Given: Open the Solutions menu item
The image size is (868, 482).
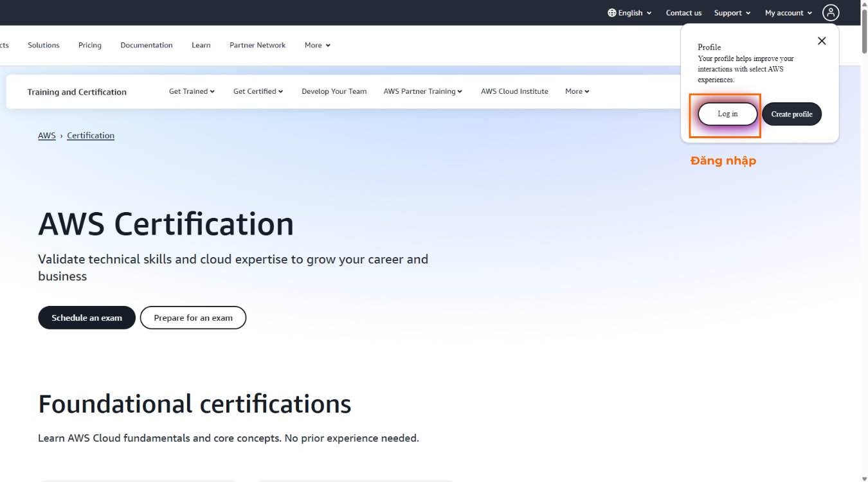Looking at the screenshot, I should click(x=44, y=45).
